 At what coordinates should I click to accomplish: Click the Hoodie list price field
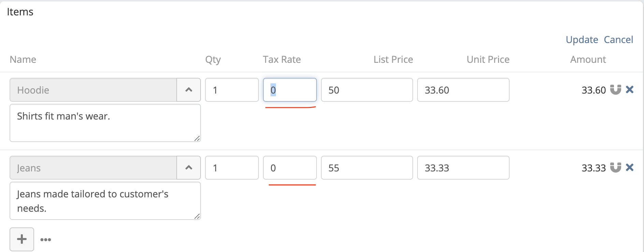(367, 90)
